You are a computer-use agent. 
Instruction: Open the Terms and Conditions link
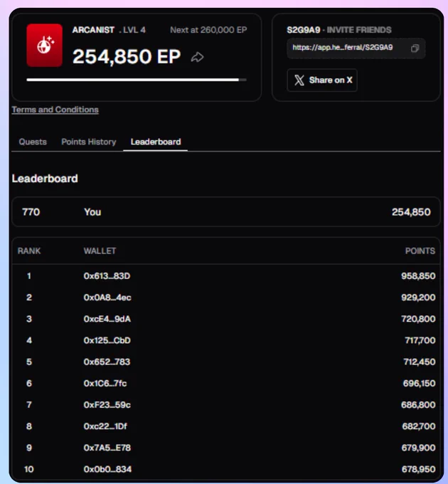[x=55, y=110]
